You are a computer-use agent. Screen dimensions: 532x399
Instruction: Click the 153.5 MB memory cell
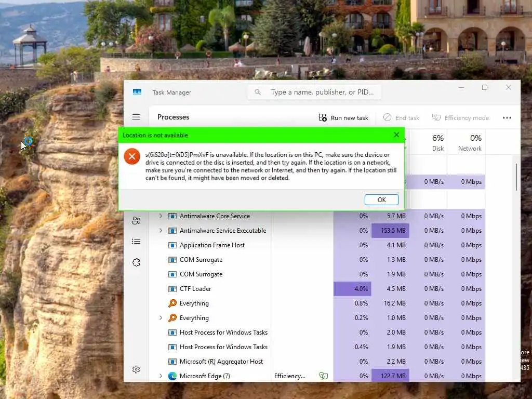(390, 230)
